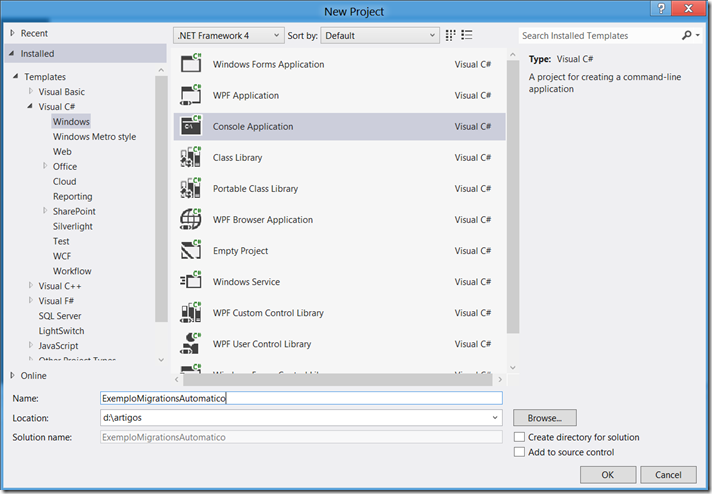Select Windows under Visual C#

click(71, 122)
